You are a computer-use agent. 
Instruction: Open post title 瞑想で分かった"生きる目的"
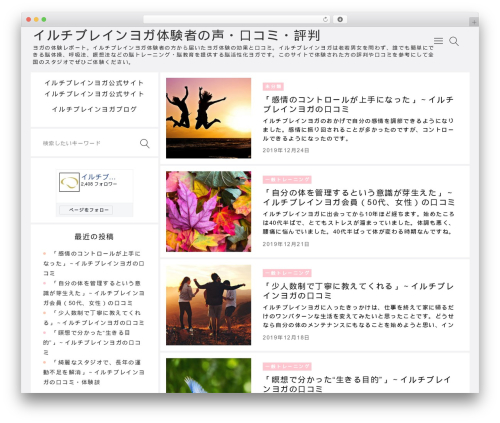tap(357, 384)
